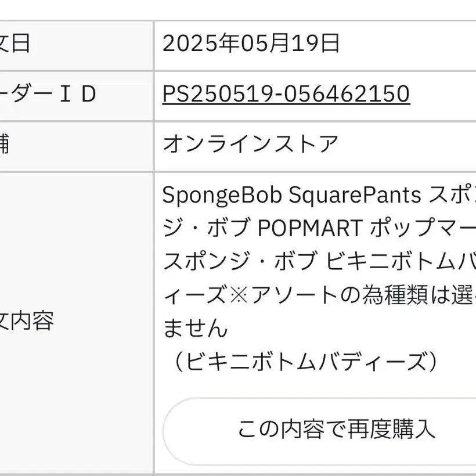Open order ID link PS250519-056462150

[x=286, y=94]
